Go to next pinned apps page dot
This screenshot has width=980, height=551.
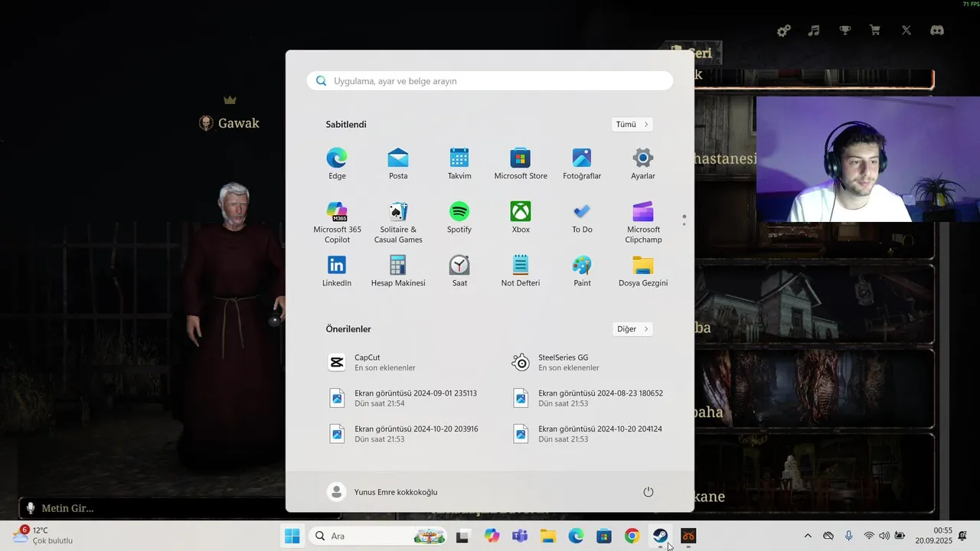[684, 223]
